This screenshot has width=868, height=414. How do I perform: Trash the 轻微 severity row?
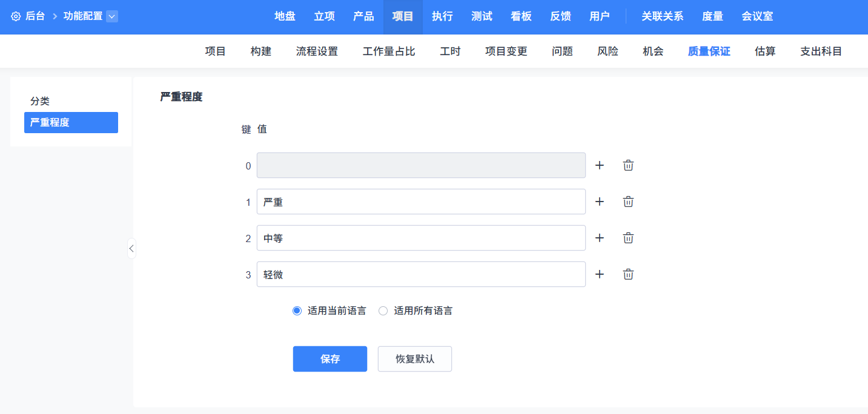(x=628, y=274)
